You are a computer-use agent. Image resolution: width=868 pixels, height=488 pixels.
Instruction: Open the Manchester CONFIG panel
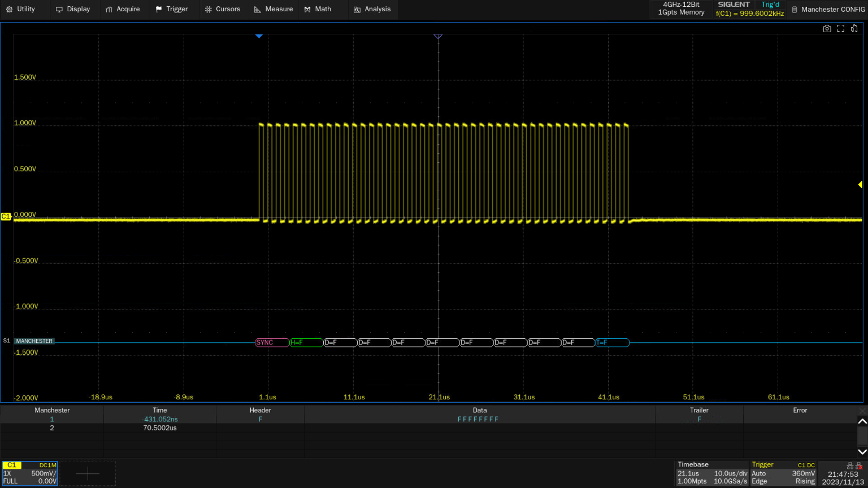coord(828,10)
